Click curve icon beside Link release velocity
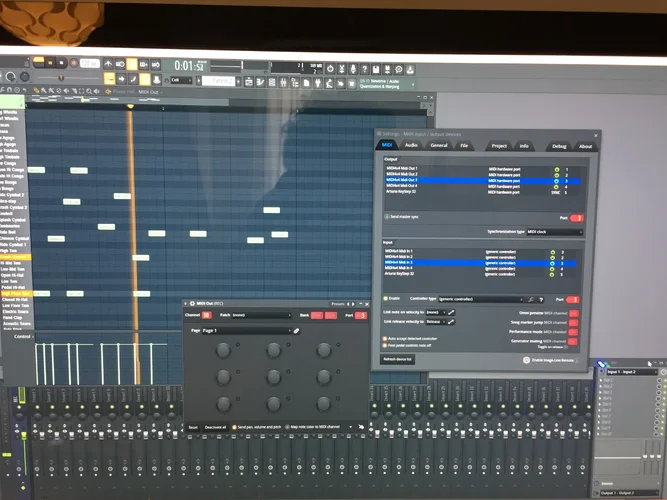The image size is (667, 500). (x=450, y=322)
